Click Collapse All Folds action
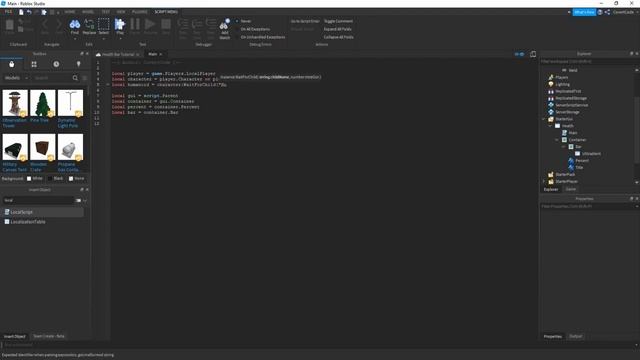Screen dimensions: 640x360 339,37
